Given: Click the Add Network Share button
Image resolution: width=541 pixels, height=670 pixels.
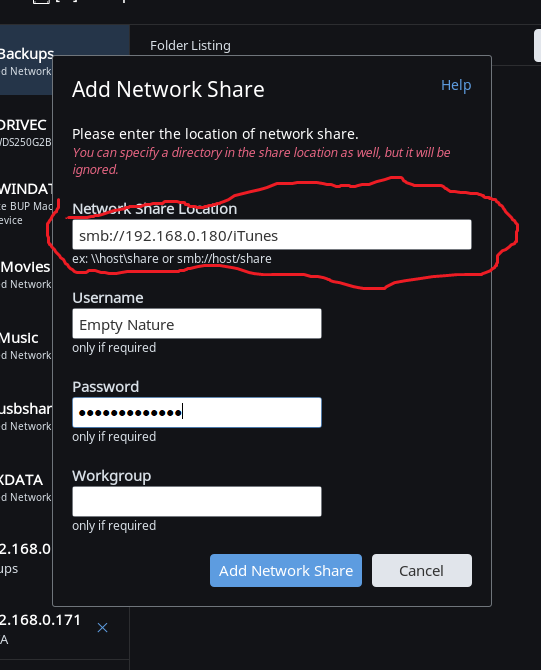Looking at the screenshot, I should pos(286,570).
